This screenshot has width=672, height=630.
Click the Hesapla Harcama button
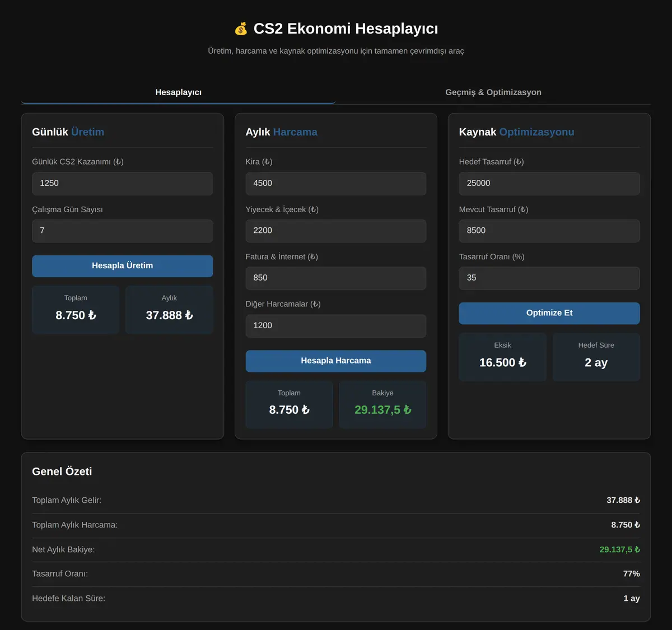click(x=336, y=361)
